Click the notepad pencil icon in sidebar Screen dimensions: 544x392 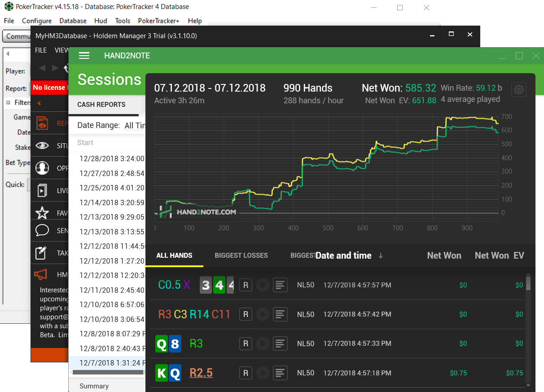tap(42, 253)
